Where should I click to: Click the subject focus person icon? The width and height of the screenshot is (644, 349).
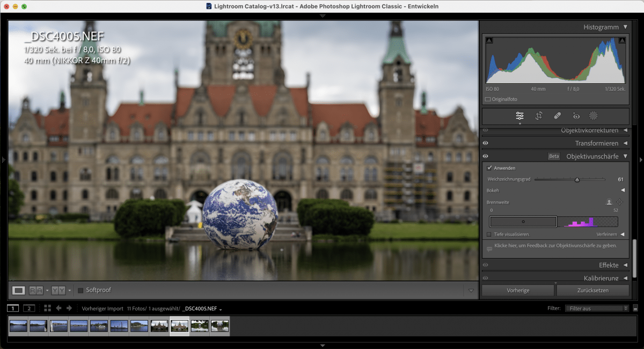(609, 202)
